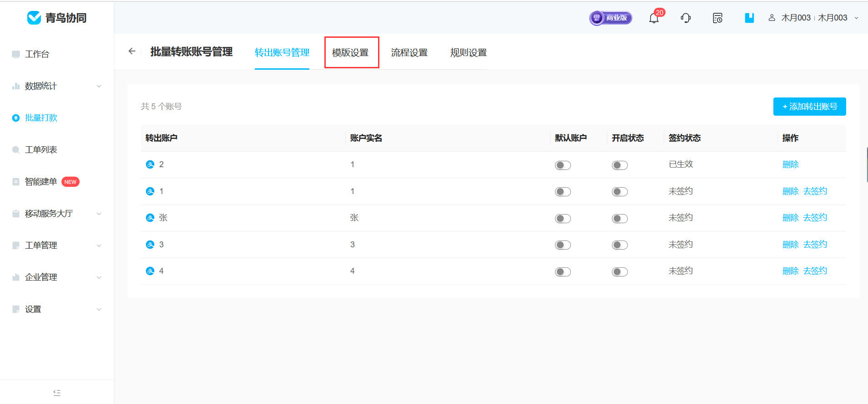The image size is (868, 404).
Task: Switch to the 转出账号管理 tab
Action: [282, 52]
